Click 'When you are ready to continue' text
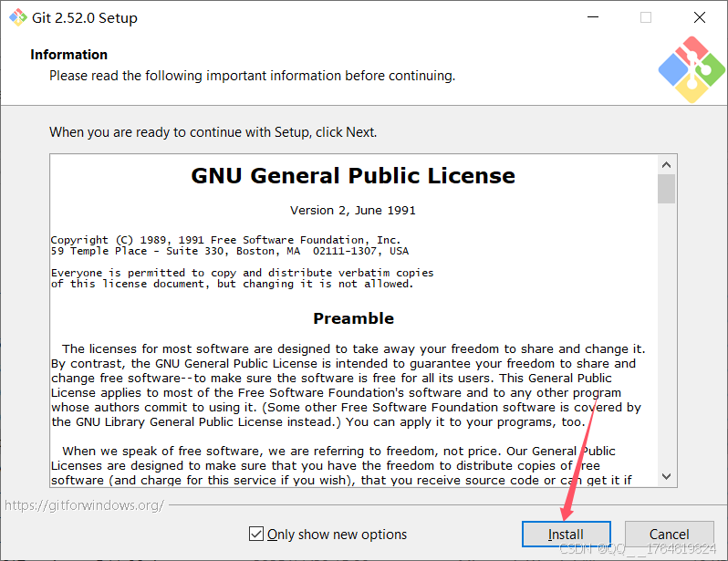Image resolution: width=728 pixels, height=561 pixels. click(x=213, y=132)
